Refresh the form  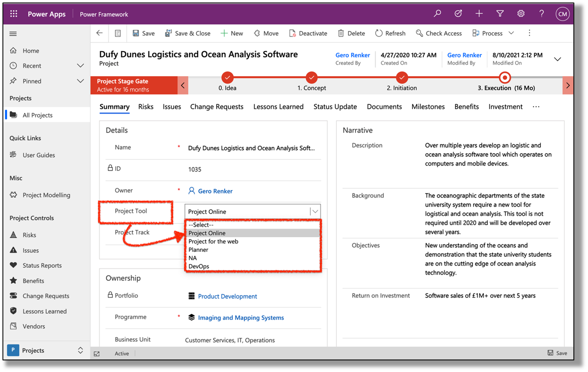tap(390, 33)
